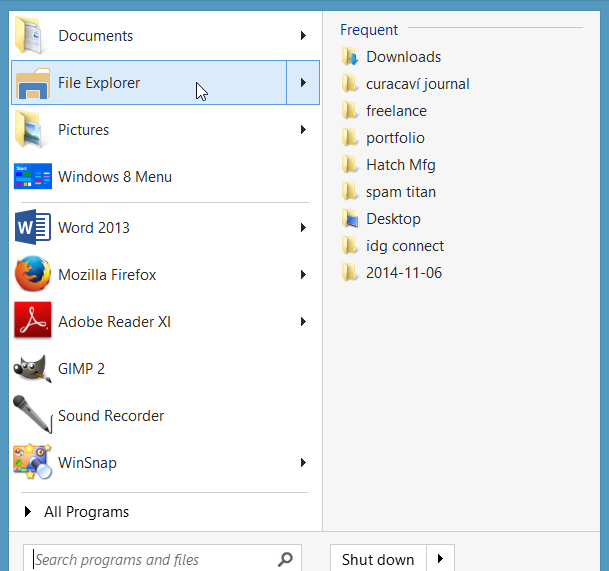Expand the WinSnap submenu arrow
The height and width of the screenshot is (571, 609).
pos(303,462)
